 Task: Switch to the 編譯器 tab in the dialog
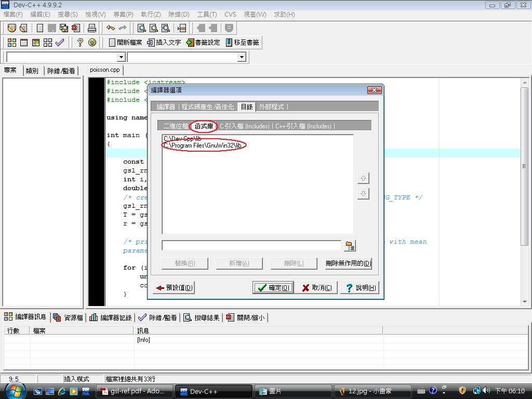pyautogui.click(x=166, y=107)
